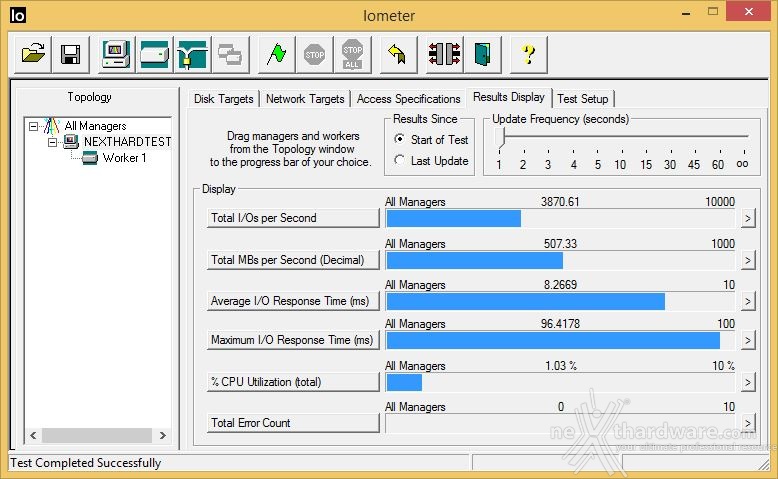This screenshot has height=479, width=778.
Task: Start a new manager
Action: tap(117, 54)
